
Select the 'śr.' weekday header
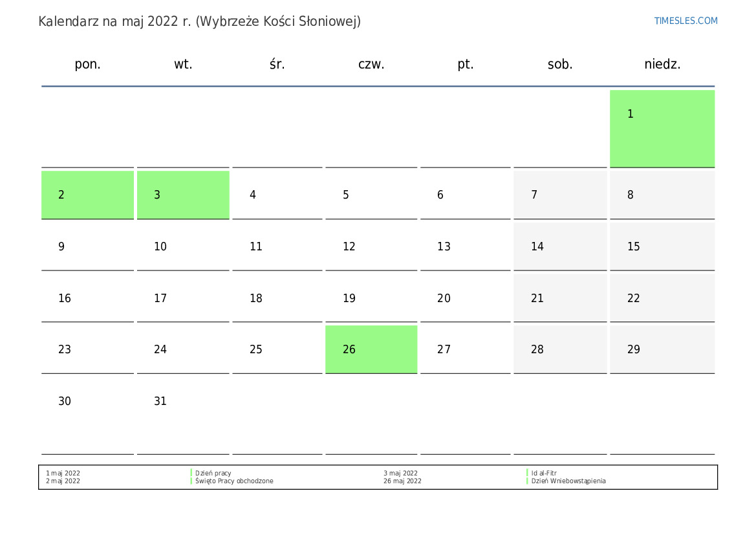277,64
